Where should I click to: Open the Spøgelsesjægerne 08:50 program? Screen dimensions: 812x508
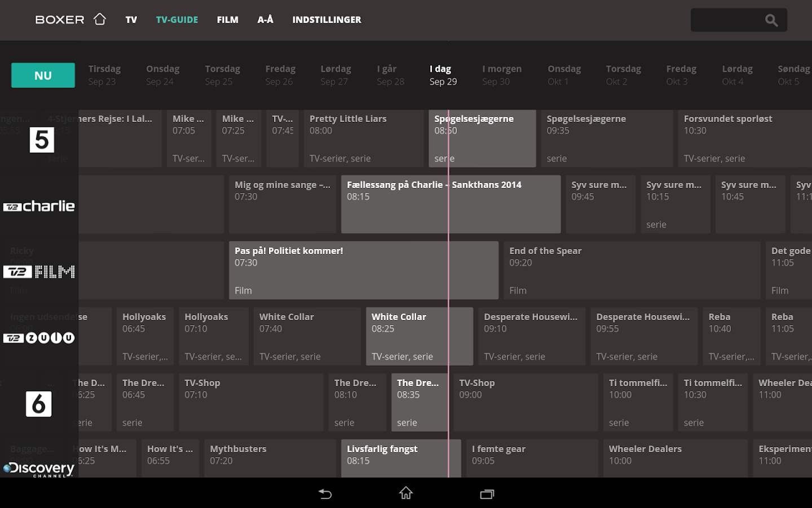[x=482, y=138]
